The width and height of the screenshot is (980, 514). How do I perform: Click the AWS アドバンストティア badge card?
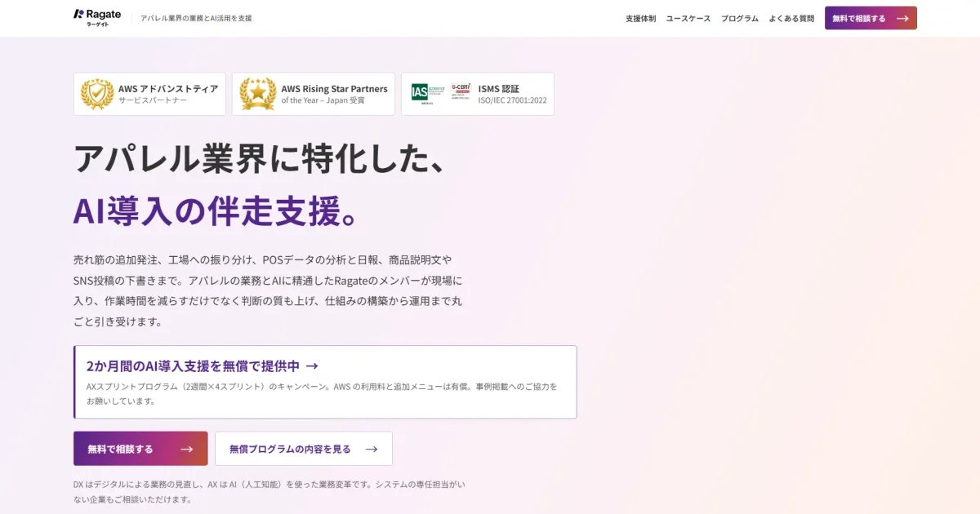[x=149, y=94]
